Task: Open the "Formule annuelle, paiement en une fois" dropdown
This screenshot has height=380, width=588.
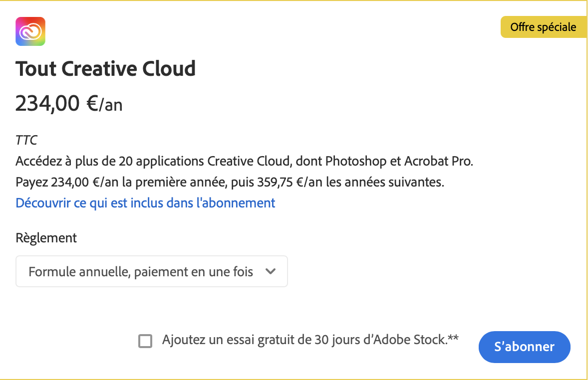Action: [141, 272]
